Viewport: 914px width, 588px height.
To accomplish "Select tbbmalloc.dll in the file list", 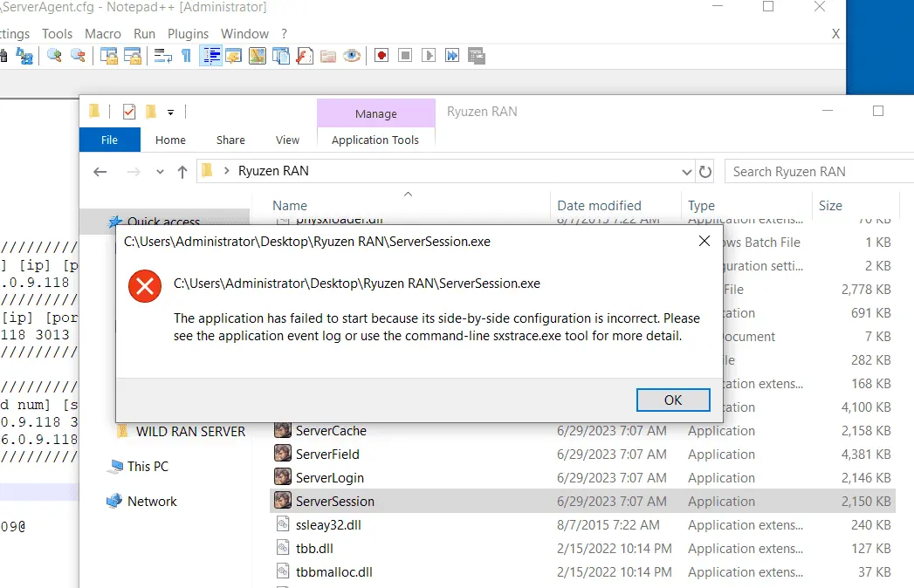I will pyautogui.click(x=581, y=572).
